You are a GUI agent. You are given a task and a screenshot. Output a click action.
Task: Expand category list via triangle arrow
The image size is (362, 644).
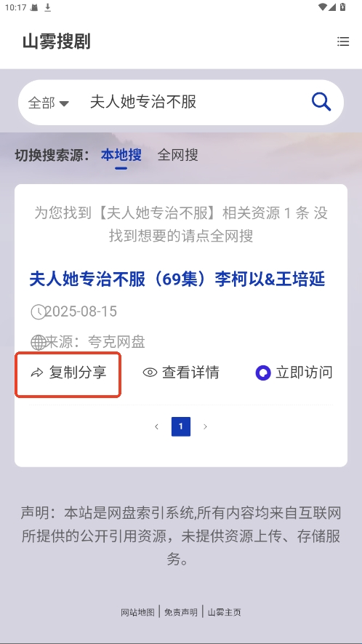(x=64, y=103)
